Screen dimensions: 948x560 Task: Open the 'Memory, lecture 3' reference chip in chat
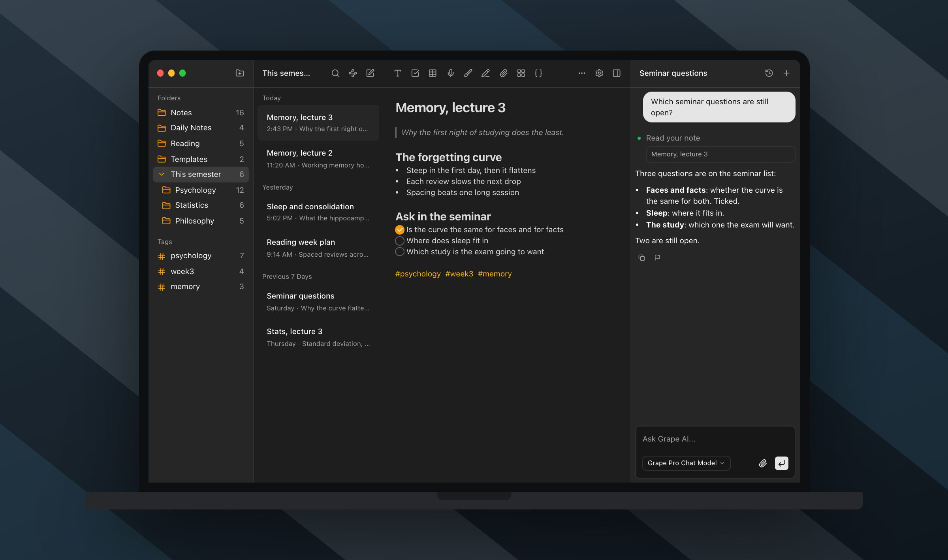pos(720,154)
